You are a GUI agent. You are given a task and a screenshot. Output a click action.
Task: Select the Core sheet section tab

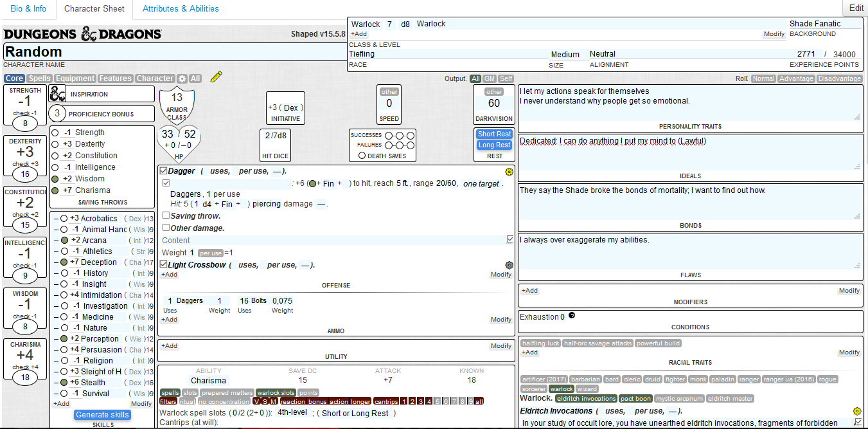tap(14, 78)
